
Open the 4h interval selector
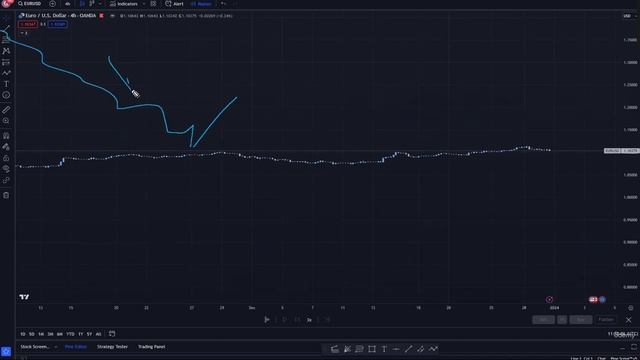point(68,4)
